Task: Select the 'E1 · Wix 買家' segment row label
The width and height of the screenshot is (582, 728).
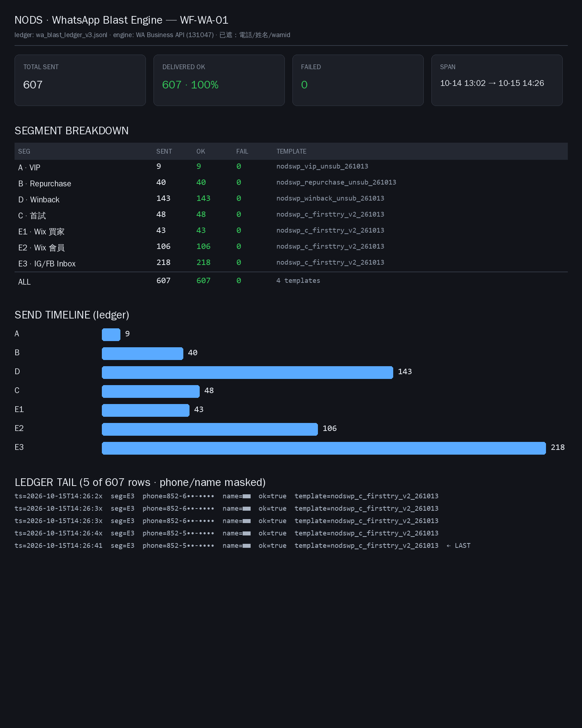Action: [41, 232]
